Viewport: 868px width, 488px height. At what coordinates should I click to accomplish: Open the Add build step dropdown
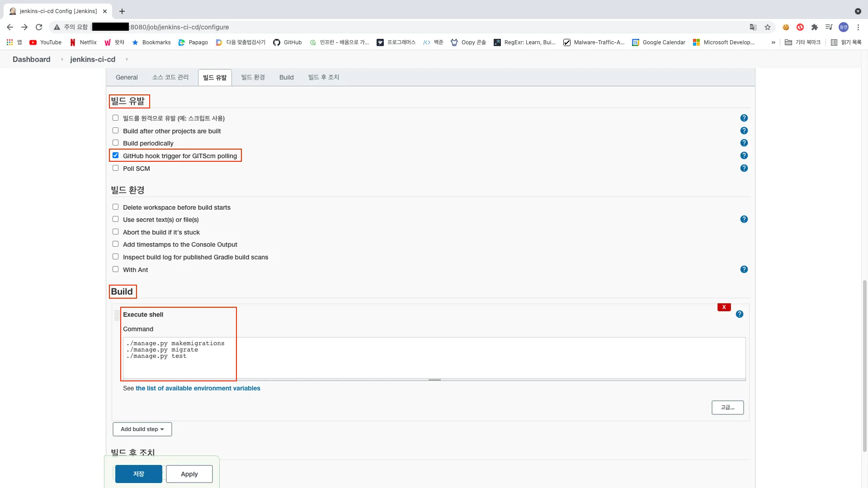[142, 429]
